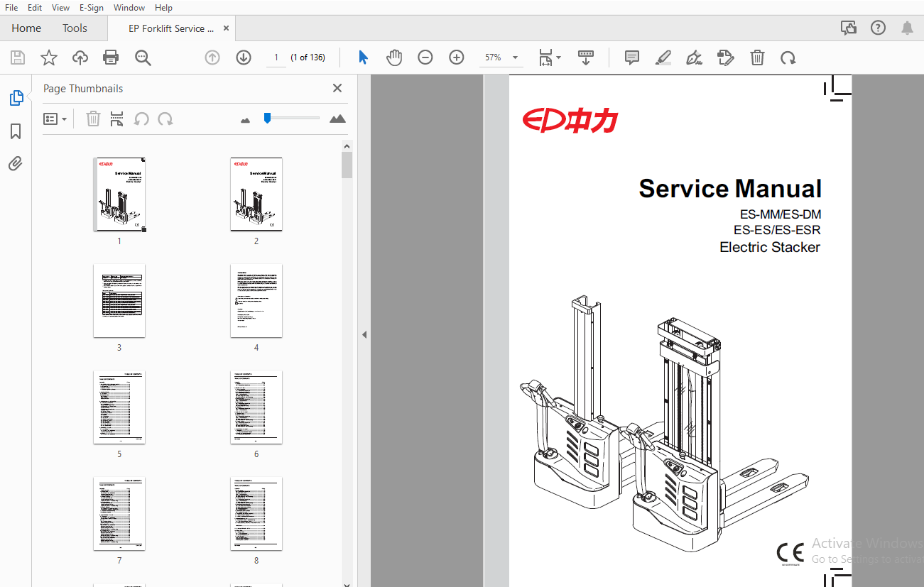Go to previous page arrow
This screenshot has width=924, height=587.
point(212,57)
